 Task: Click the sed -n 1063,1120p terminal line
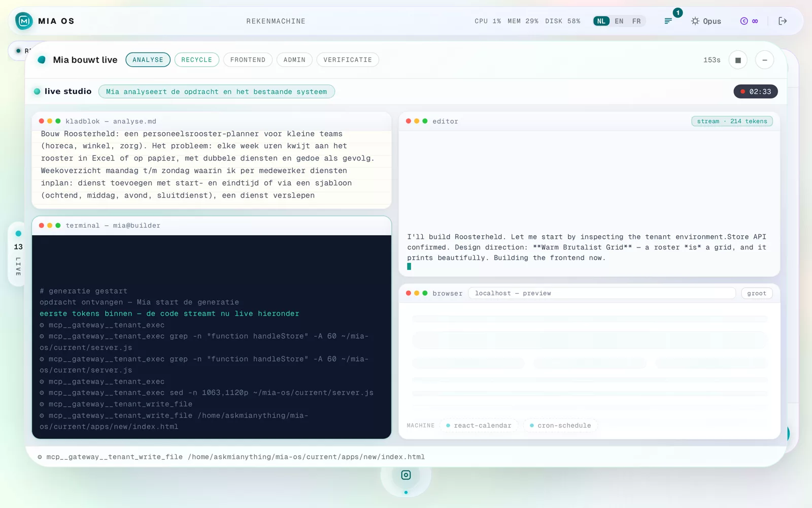click(x=207, y=393)
